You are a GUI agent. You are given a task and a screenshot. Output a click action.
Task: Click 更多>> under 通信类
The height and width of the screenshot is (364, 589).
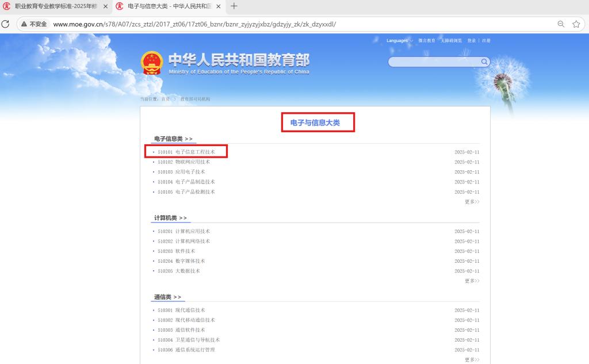pyautogui.click(x=472, y=360)
